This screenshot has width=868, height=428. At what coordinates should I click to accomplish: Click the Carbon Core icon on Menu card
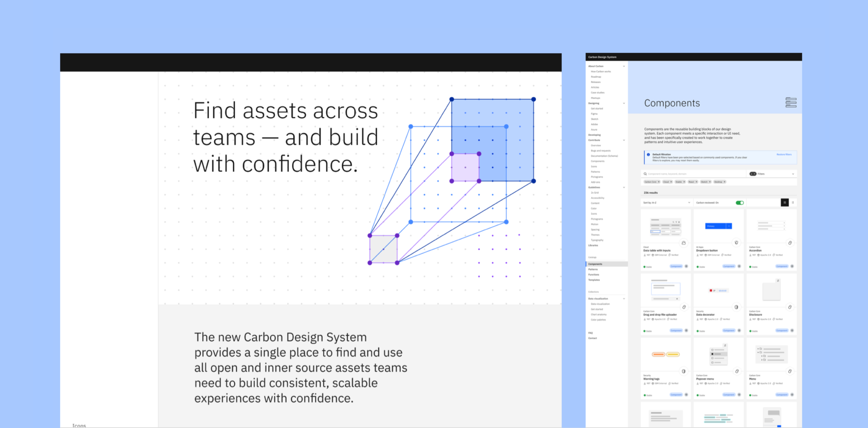point(790,371)
